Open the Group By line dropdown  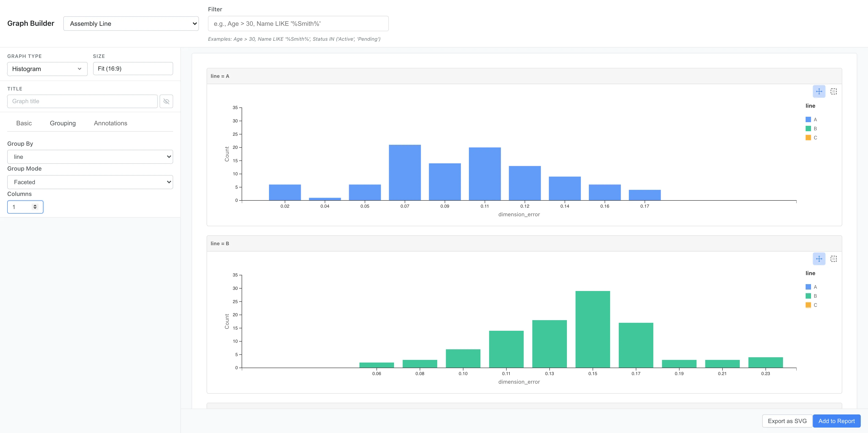click(x=90, y=157)
